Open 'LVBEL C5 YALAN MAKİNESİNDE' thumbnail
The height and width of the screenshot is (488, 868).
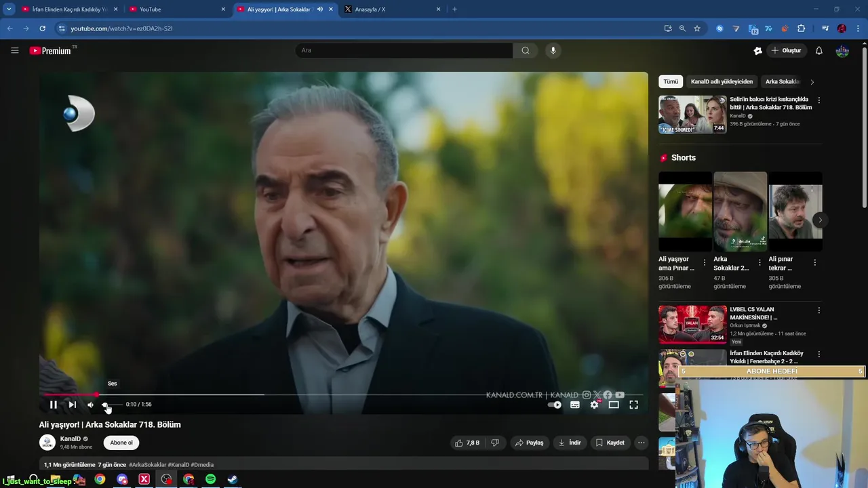pyautogui.click(x=692, y=325)
